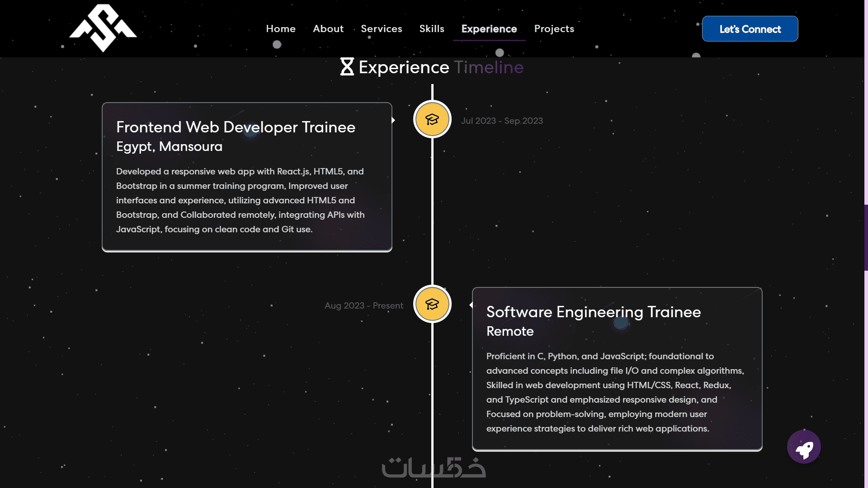868x488 pixels.
Task: Click the rocket scroll-to-top button
Action: pyautogui.click(x=804, y=447)
